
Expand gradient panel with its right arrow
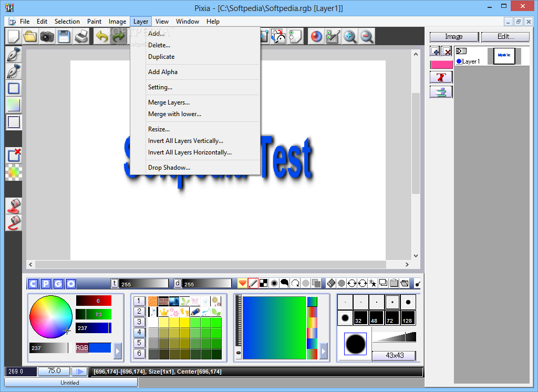pos(324,351)
